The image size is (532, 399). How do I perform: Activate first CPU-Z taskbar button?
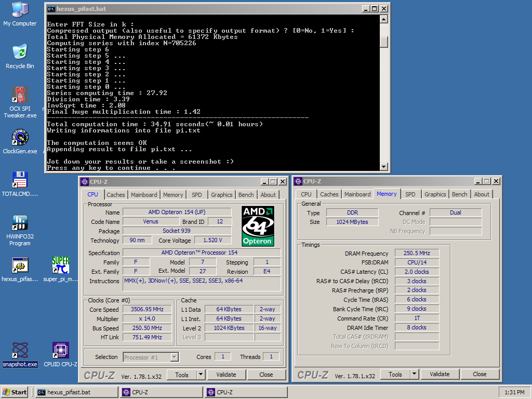[x=162, y=392]
